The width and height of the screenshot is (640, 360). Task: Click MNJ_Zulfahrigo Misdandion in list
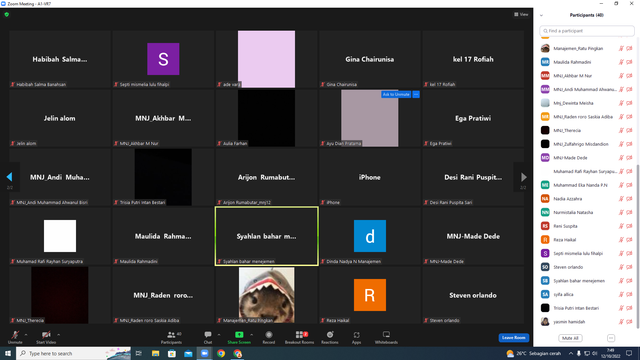pyautogui.click(x=586, y=144)
